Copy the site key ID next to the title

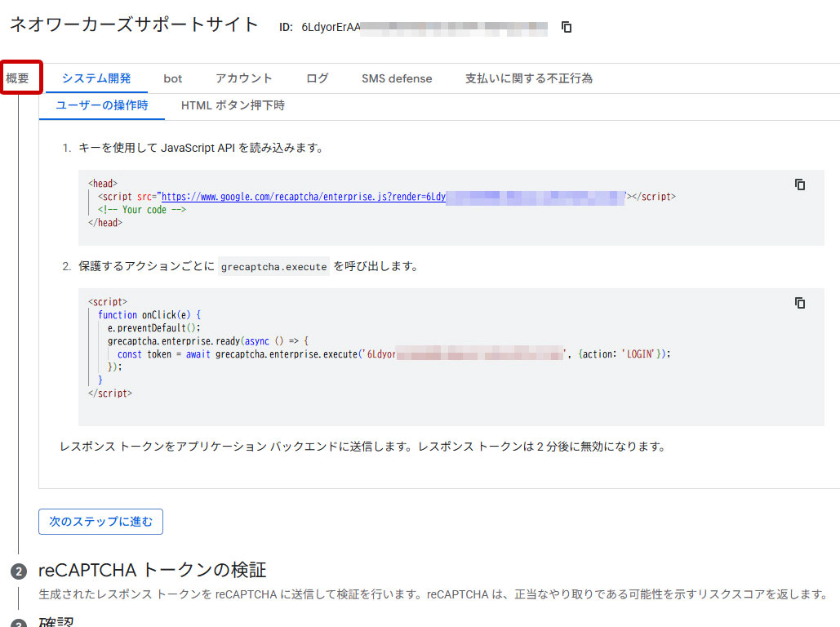click(x=567, y=27)
